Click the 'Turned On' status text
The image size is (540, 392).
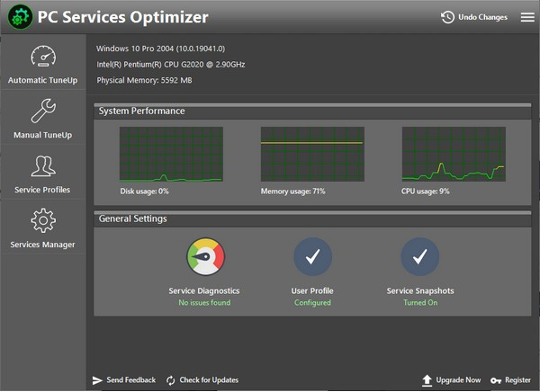point(420,303)
